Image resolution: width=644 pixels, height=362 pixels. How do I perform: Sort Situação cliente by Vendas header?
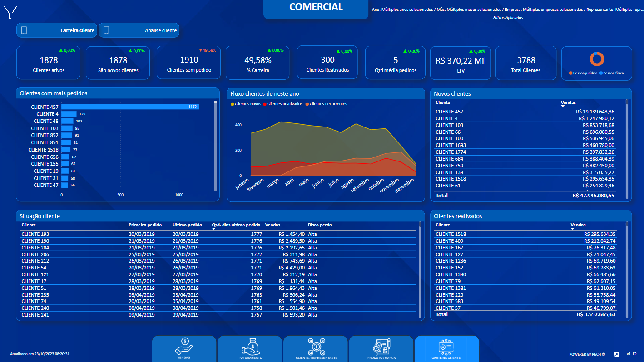(272, 225)
